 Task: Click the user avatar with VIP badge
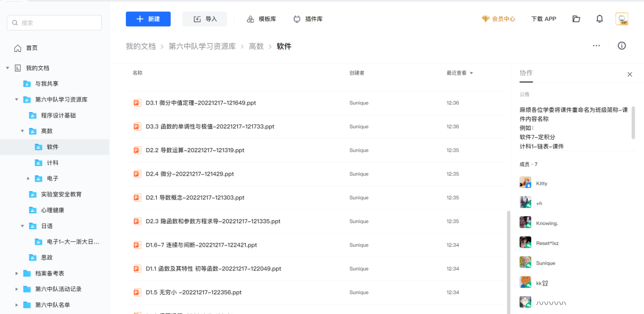[x=621, y=19]
